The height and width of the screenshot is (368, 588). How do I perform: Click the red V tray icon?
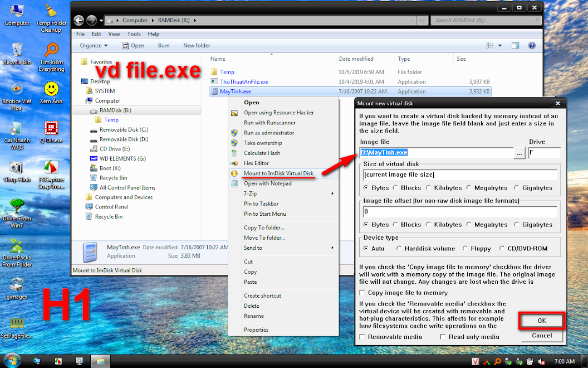pyautogui.click(x=475, y=362)
